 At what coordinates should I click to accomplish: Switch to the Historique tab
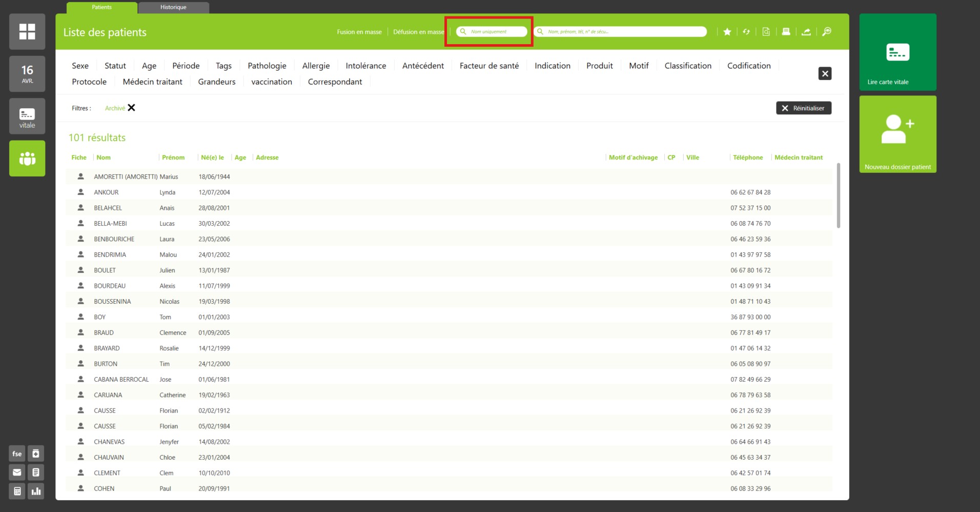(x=173, y=7)
